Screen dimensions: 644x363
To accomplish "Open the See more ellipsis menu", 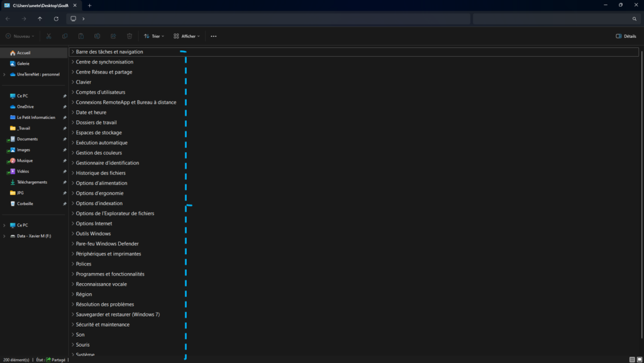I will pos(213,36).
